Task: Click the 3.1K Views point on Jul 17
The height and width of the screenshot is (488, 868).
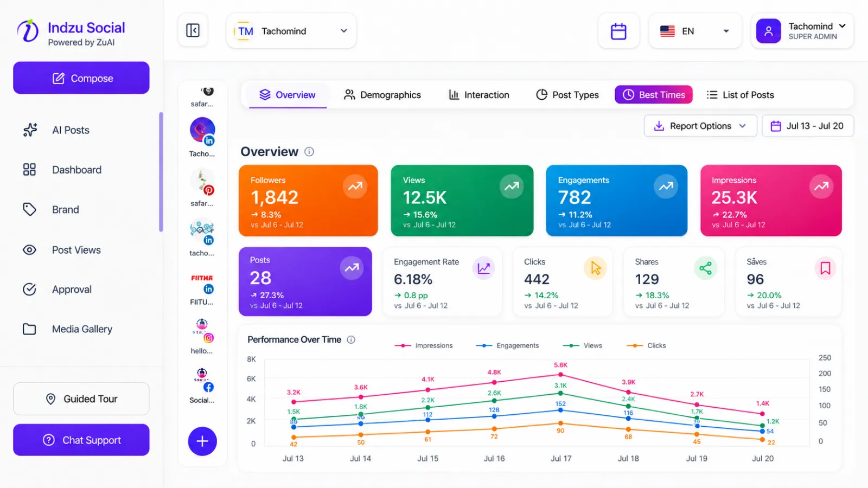Action: pyautogui.click(x=561, y=393)
